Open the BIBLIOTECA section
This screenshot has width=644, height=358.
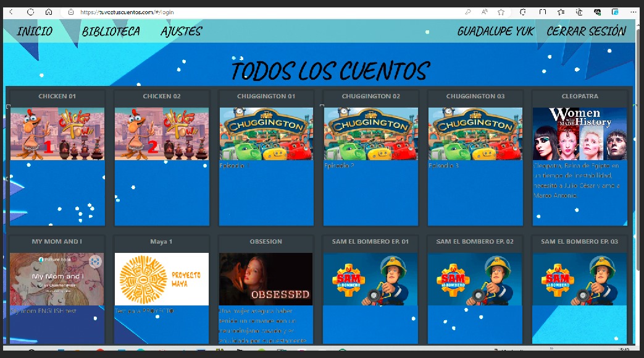(x=111, y=32)
